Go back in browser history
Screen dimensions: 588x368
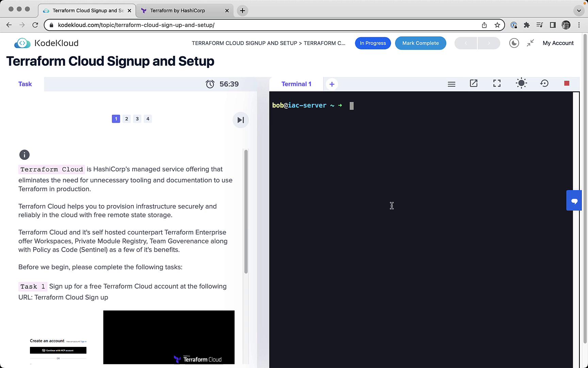(x=9, y=25)
